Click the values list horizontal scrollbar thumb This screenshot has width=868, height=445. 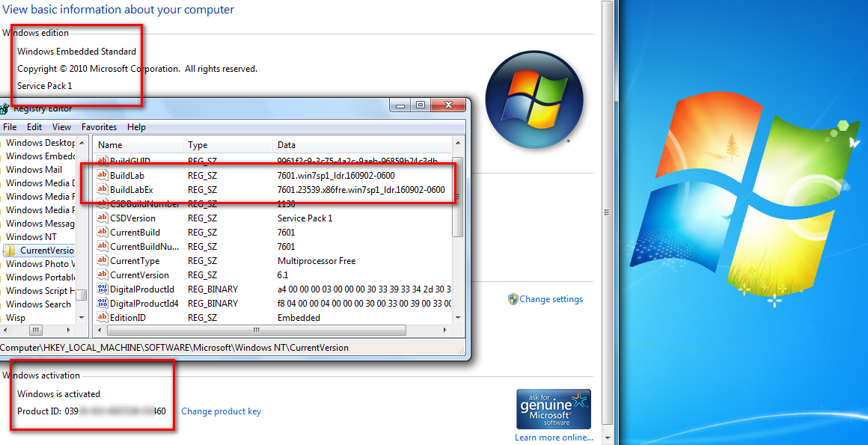[257, 330]
